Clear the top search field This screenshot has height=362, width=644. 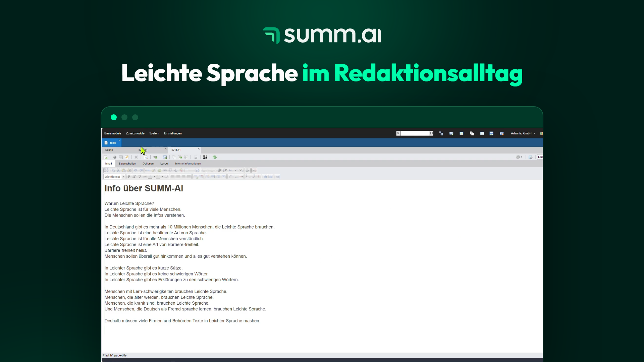click(398, 133)
